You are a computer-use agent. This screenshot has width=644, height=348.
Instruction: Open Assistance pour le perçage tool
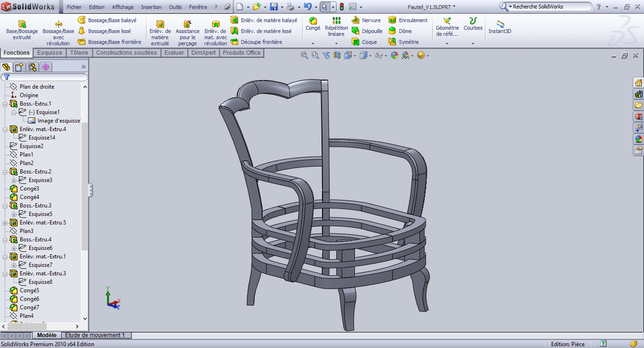coord(187,33)
